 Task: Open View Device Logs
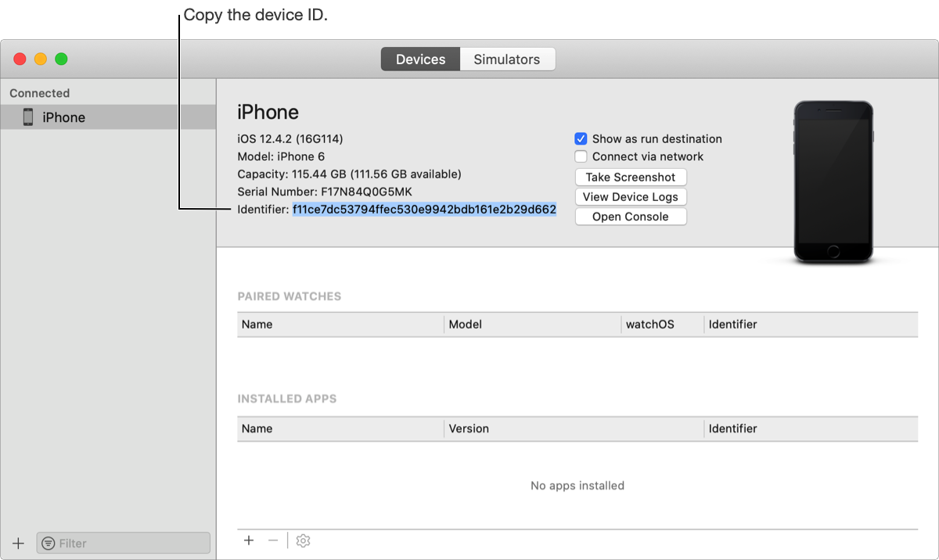[x=631, y=197]
